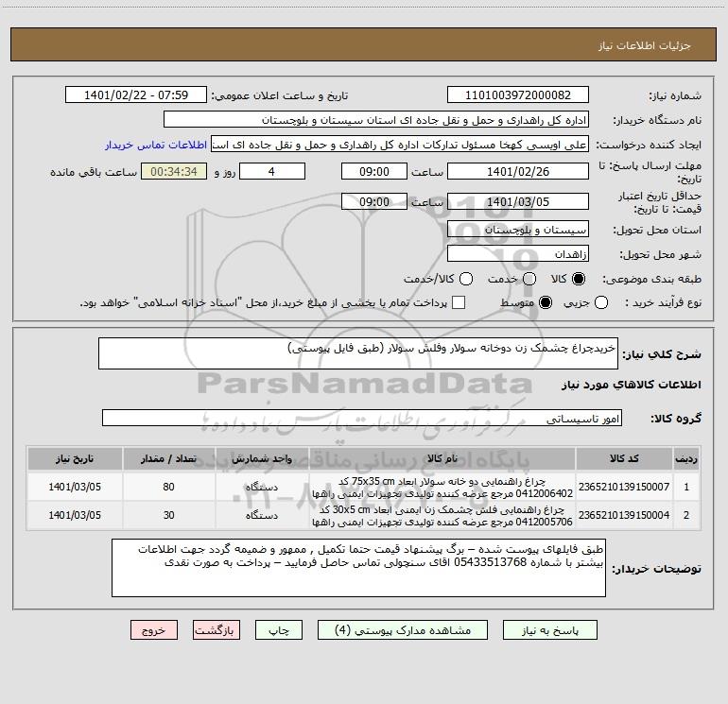Click the request creator field علی اویسی کهخا
The height and width of the screenshot is (704, 728).
[x=400, y=145]
